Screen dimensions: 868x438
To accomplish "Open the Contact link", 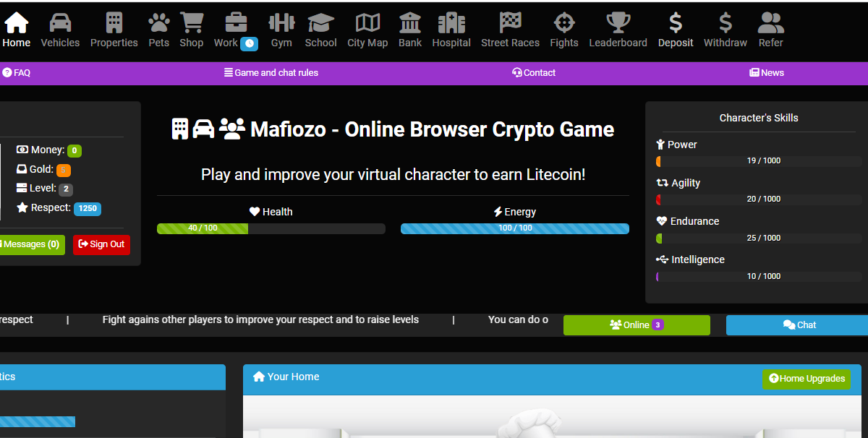I will point(534,72).
